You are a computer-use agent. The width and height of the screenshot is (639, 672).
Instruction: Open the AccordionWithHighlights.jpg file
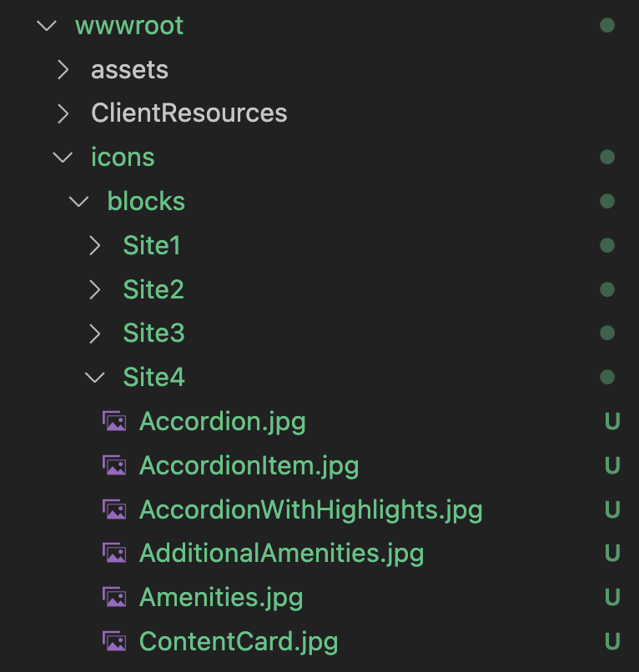(310, 509)
